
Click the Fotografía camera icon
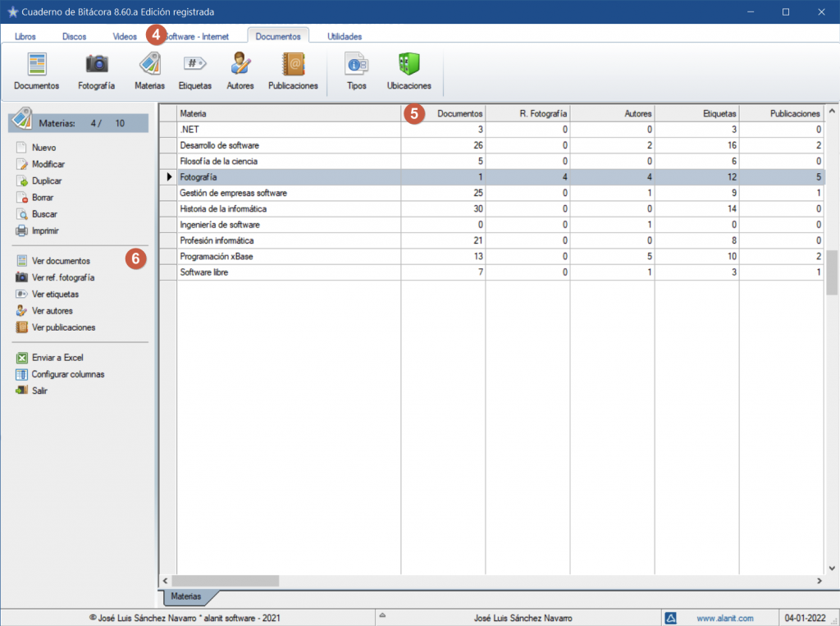[97, 66]
